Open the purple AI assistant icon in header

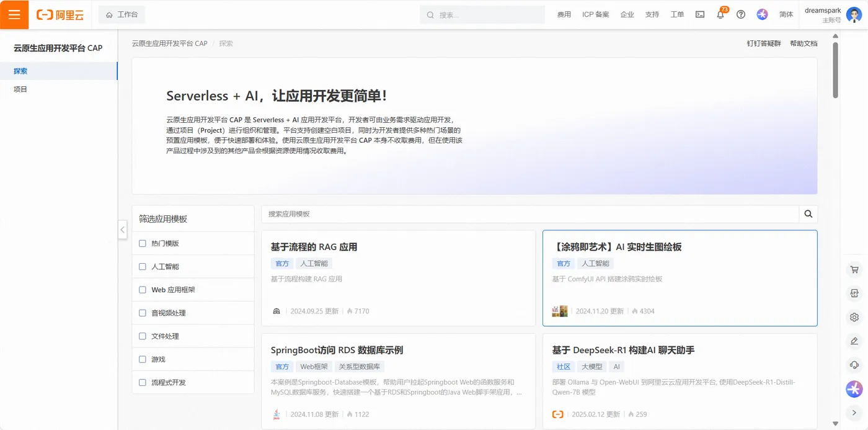coord(763,14)
